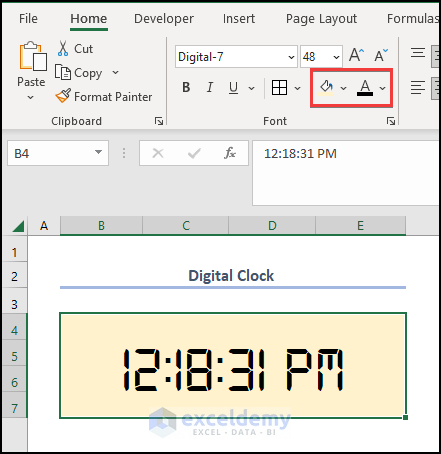Screen dimensions: 441x454
Task: Click the Paste clipboard icon
Action: (x=33, y=56)
